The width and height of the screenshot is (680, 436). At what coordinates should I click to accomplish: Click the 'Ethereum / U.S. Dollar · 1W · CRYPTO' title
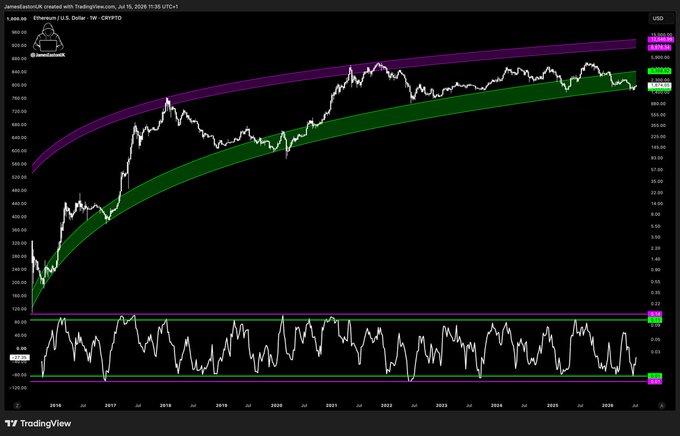coord(78,18)
